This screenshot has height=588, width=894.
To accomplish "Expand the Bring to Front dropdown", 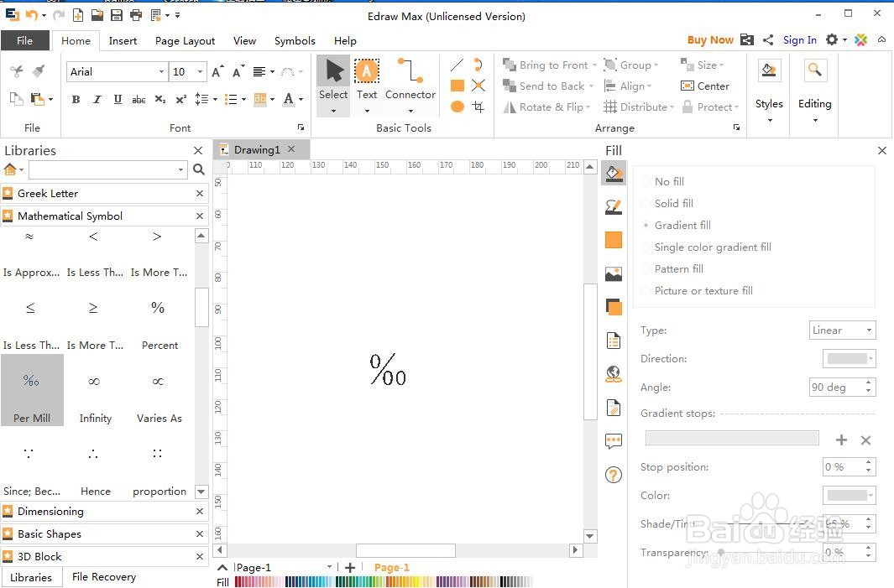I will [x=594, y=65].
